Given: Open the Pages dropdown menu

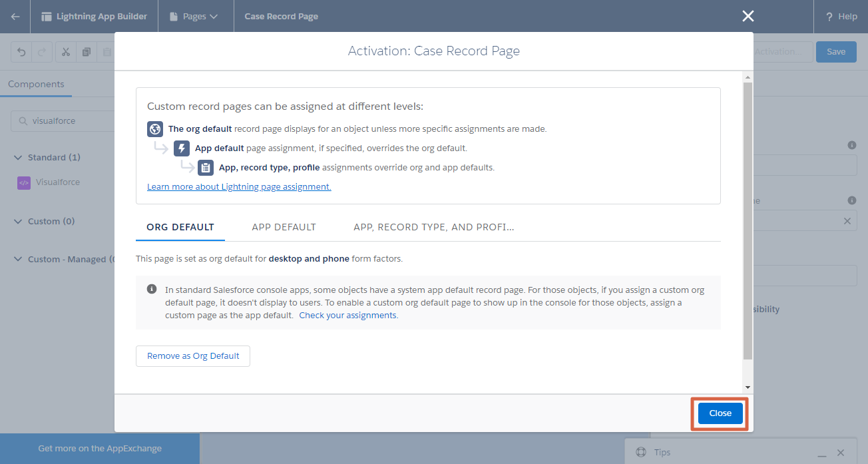Looking at the screenshot, I should point(194,17).
